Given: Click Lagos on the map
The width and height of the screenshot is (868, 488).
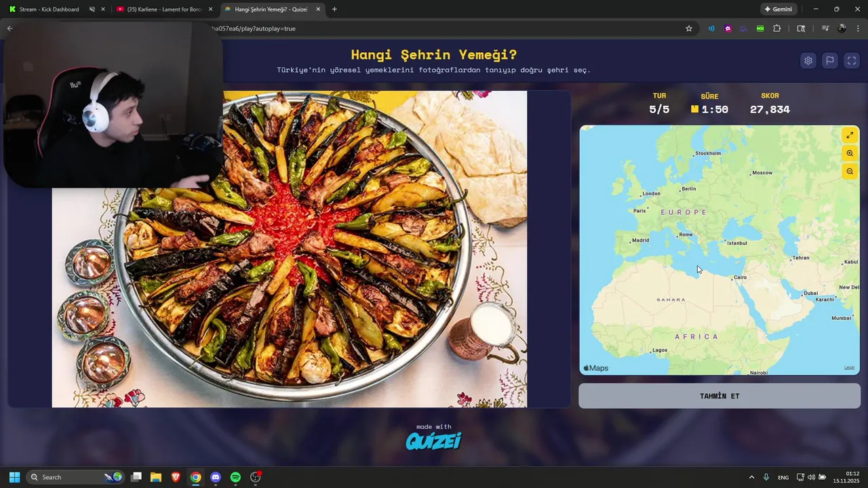Looking at the screenshot, I should [658, 350].
